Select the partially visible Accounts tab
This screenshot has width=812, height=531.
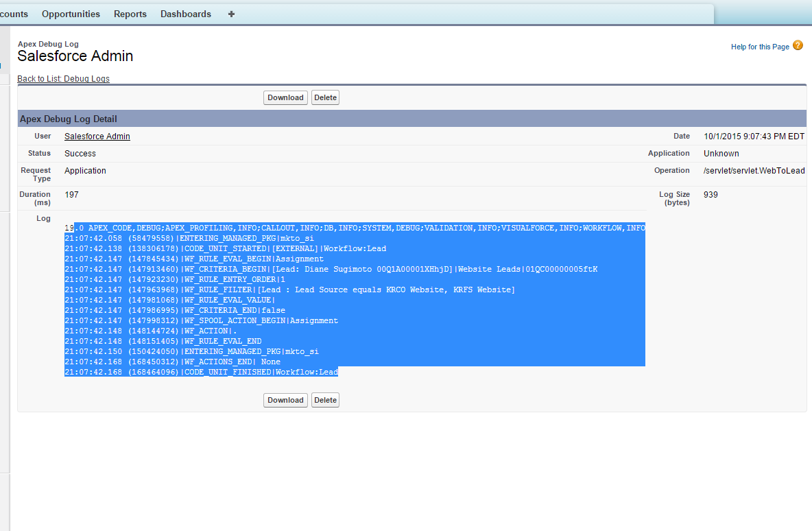(14, 14)
